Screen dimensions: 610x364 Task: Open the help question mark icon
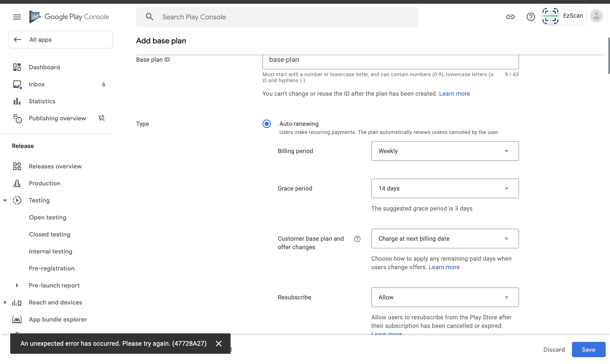point(530,17)
